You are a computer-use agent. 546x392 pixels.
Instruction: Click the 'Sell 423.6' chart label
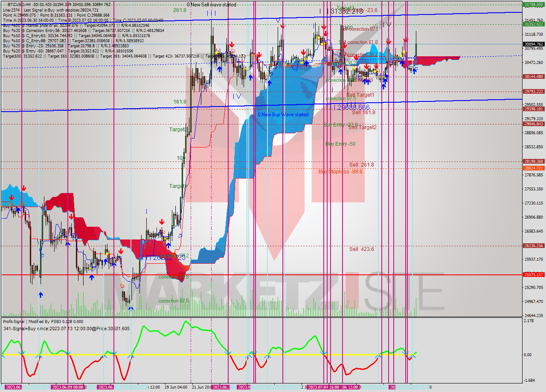362,249
